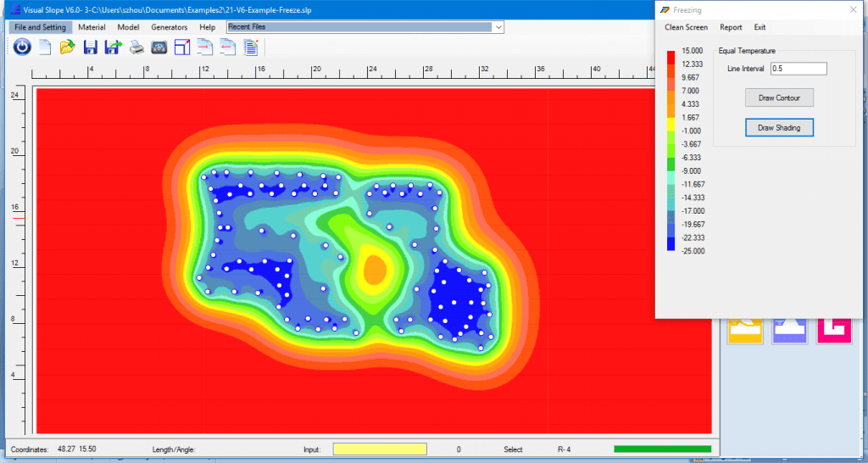868x463 pixels.
Task: Click the pink icon in right panel
Action: point(834,332)
